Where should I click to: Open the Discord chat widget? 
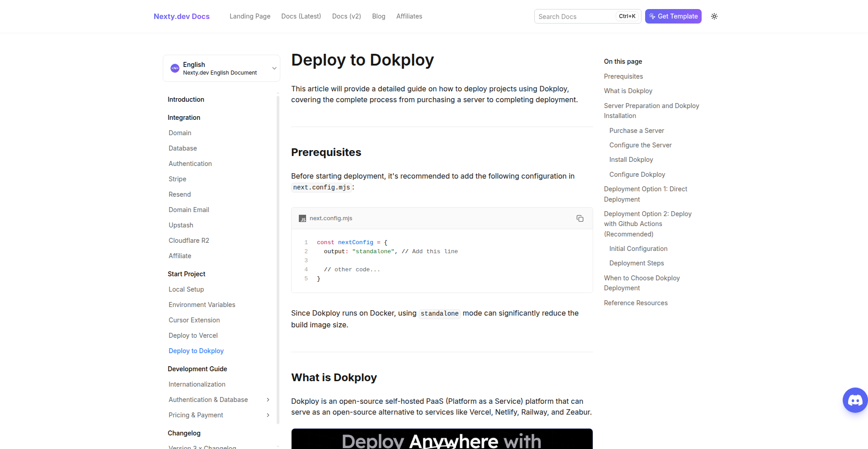coord(855,400)
